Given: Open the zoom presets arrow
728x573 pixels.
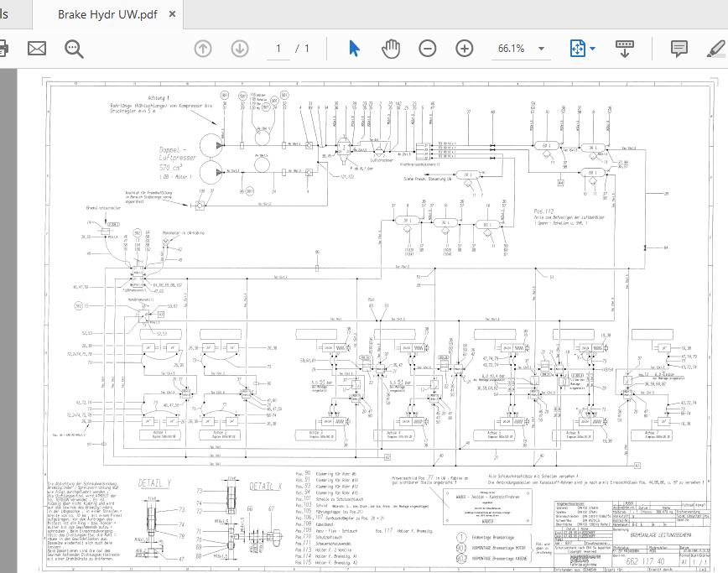Looking at the screenshot, I should [x=542, y=48].
